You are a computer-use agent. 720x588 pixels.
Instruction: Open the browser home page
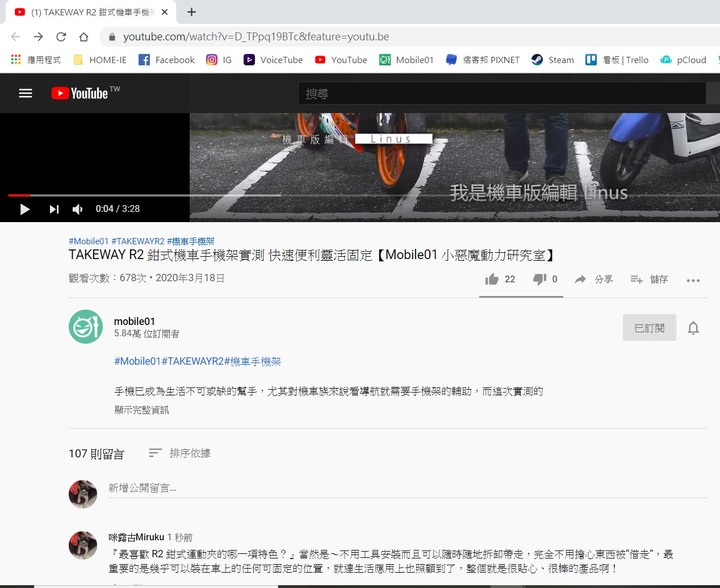point(83,37)
